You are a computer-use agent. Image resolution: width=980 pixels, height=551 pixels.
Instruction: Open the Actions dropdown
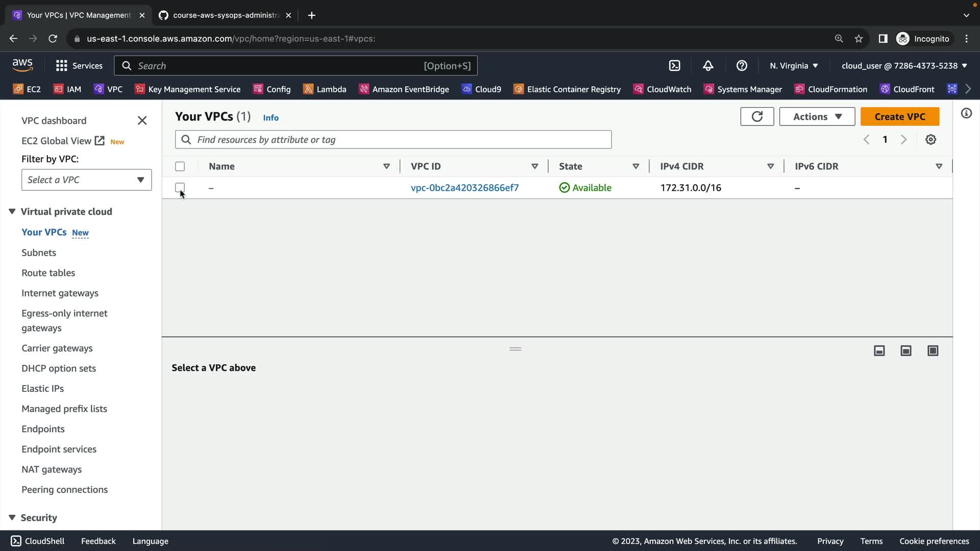(817, 116)
